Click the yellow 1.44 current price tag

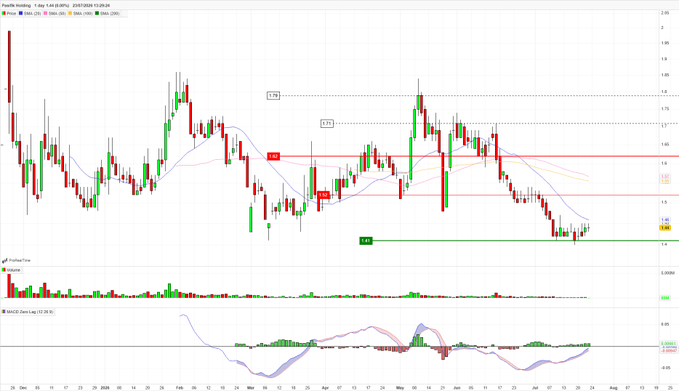[665, 228]
